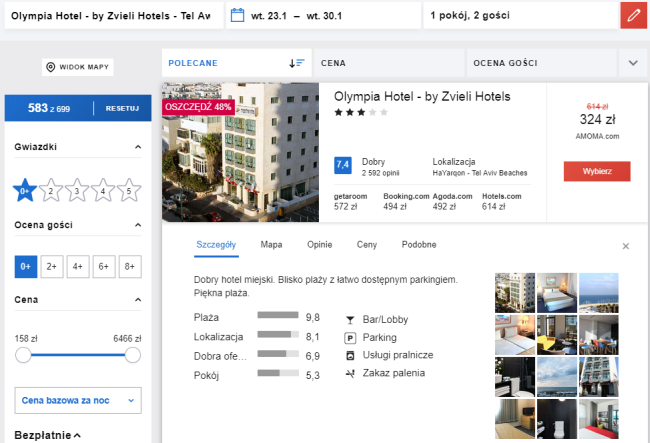
Task: Open the Mapa tab
Action: click(x=271, y=244)
